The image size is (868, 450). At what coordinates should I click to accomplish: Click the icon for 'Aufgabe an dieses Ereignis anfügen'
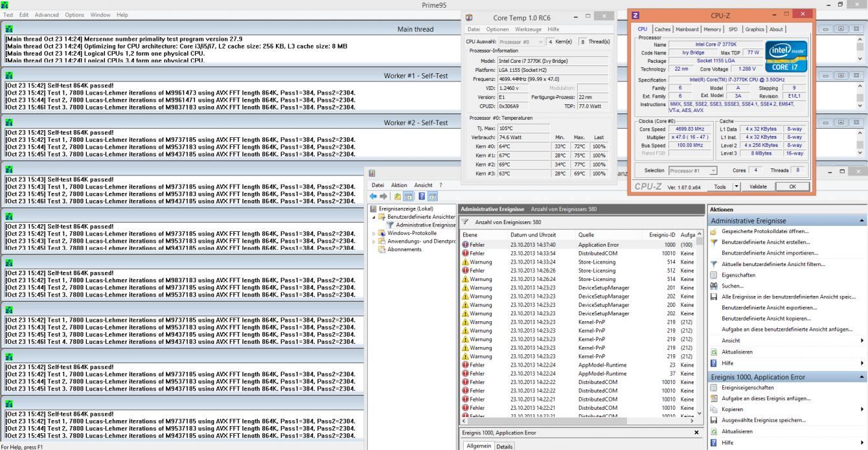click(x=713, y=398)
